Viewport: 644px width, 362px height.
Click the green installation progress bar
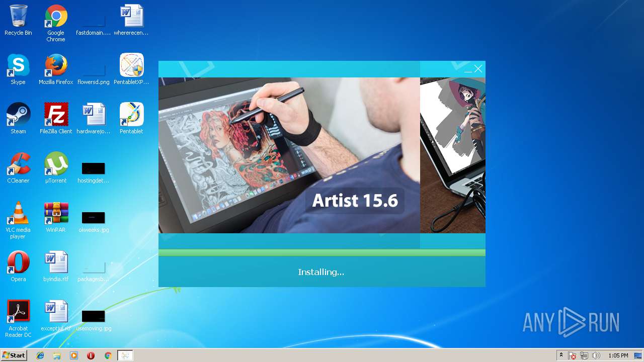tap(322, 253)
